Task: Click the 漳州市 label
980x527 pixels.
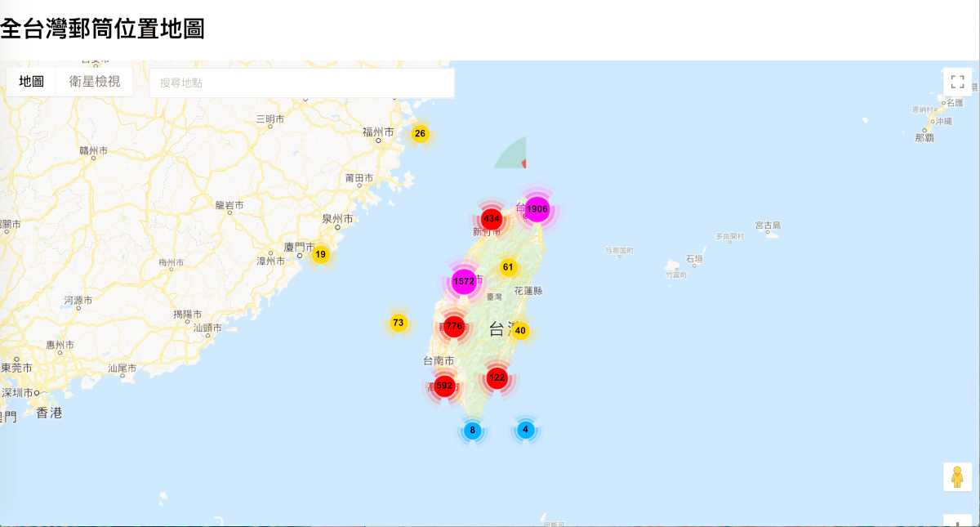Action: coord(270,261)
